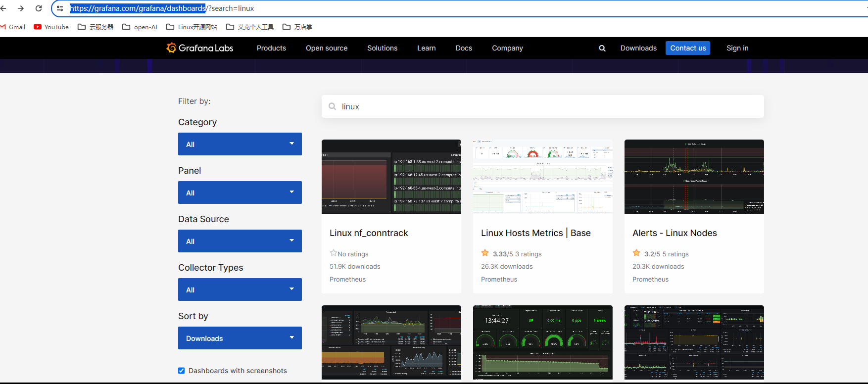Open the thumbnail below the Alerts - Linux Nodes card
The width and height of the screenshot is (868, 384).
tap(694, 342)
